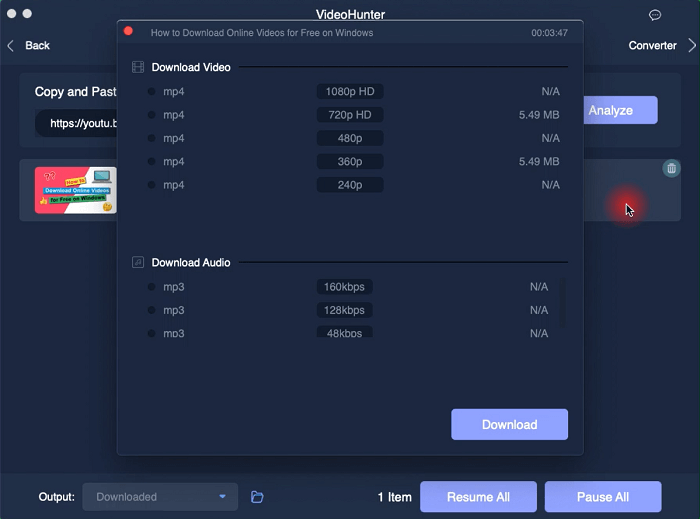700x519 pixels.
Task: Click the 5.49 MB size for 720p
Action: tap(539, 115)
